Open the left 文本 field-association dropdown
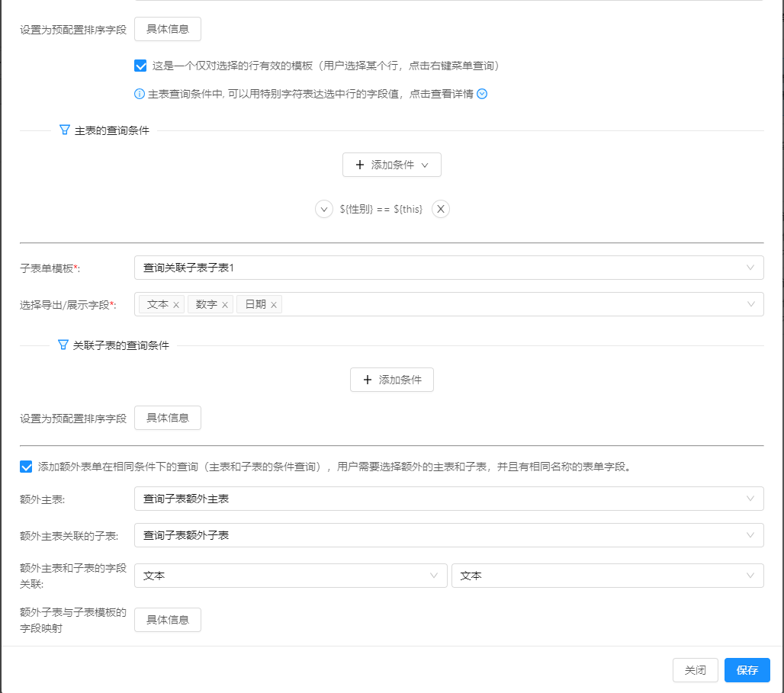This screenshot has width=784, height=693. [291, 576]
